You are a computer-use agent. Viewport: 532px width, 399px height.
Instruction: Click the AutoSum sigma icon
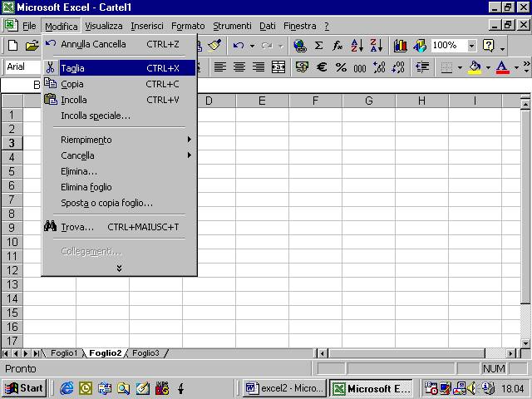coord(318,45)
